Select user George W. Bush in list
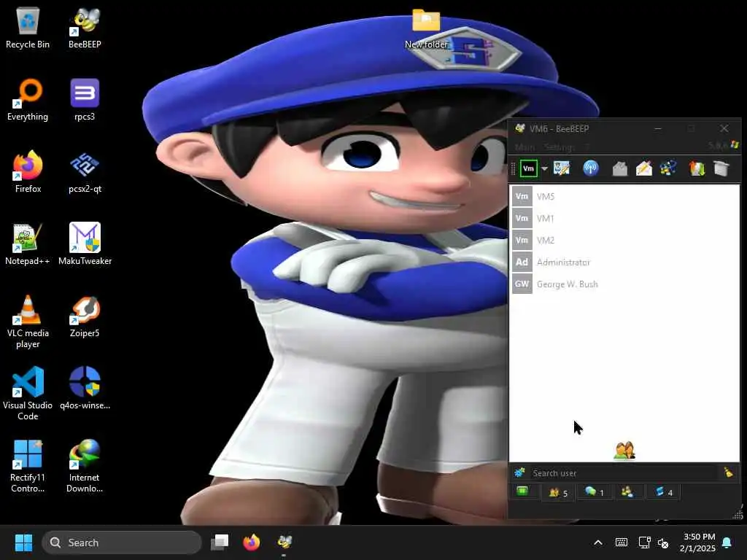Screen dimensions: 747x560 pyautogui.click(x=624, y=284)
